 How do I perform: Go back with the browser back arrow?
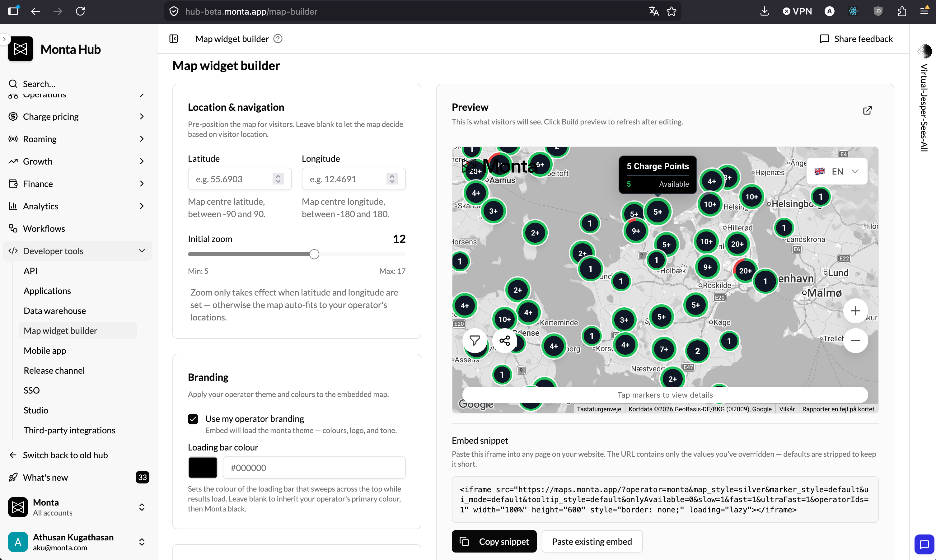click(x=35, y=11)
